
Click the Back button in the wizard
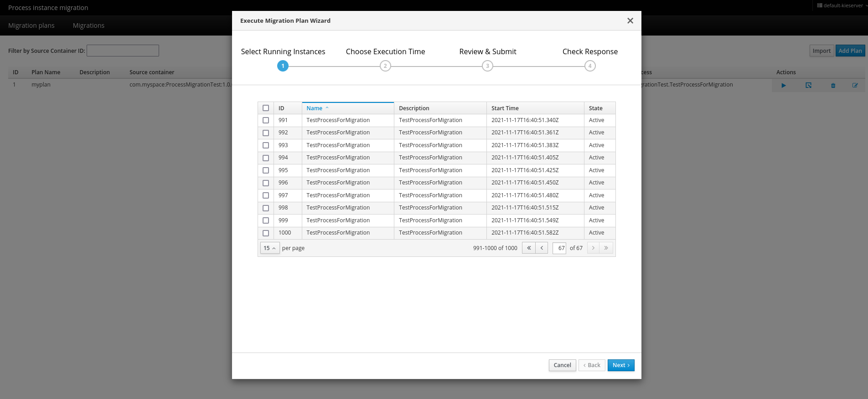click(592, 365)
